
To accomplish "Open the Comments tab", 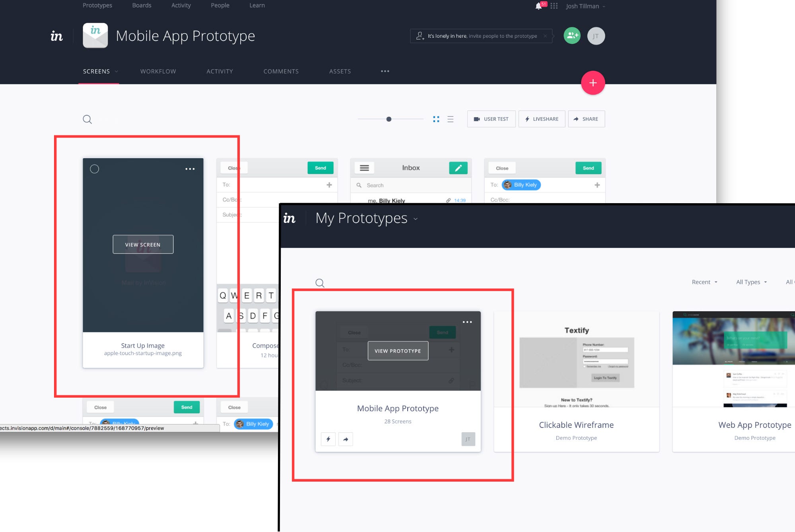I will point(281,71).
